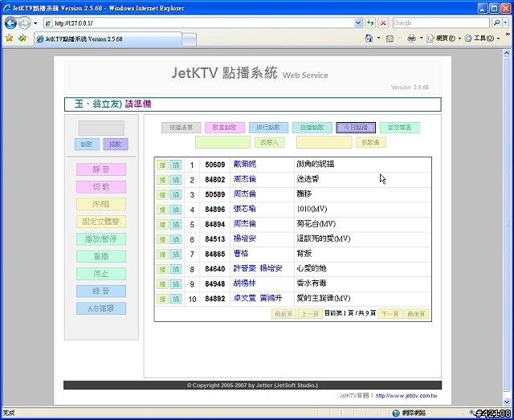This screenshot has height=420, width=514.
Task: Switch to 自播點歌 tab
Action: point(312,128)
